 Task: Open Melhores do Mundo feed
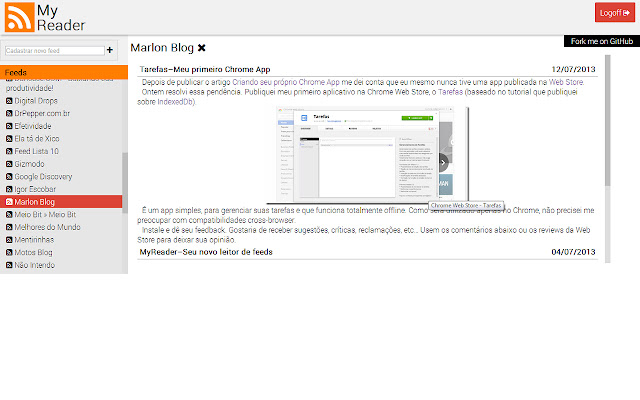47,227
